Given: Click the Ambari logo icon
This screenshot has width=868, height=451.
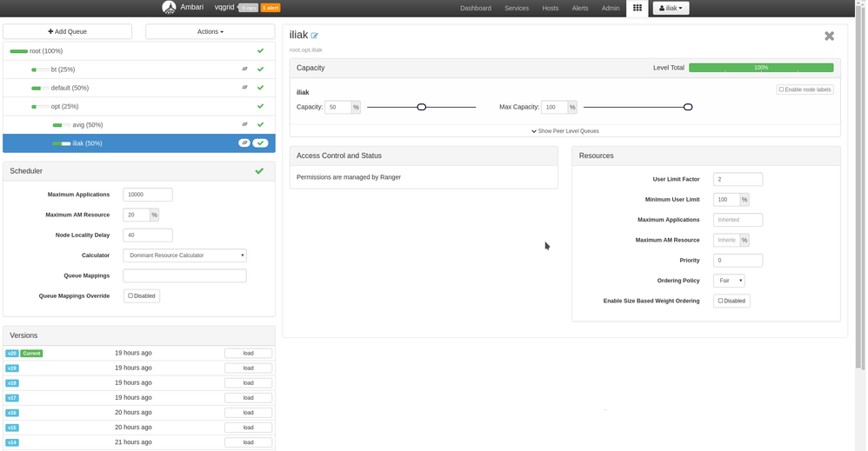Looking at the screenshot, I should pos(169,8).
